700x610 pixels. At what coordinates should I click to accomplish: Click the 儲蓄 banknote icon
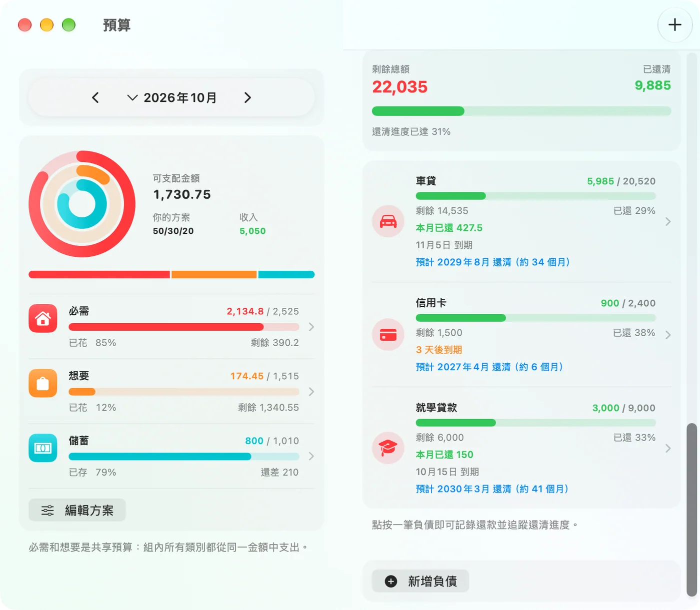pos(43,448)
